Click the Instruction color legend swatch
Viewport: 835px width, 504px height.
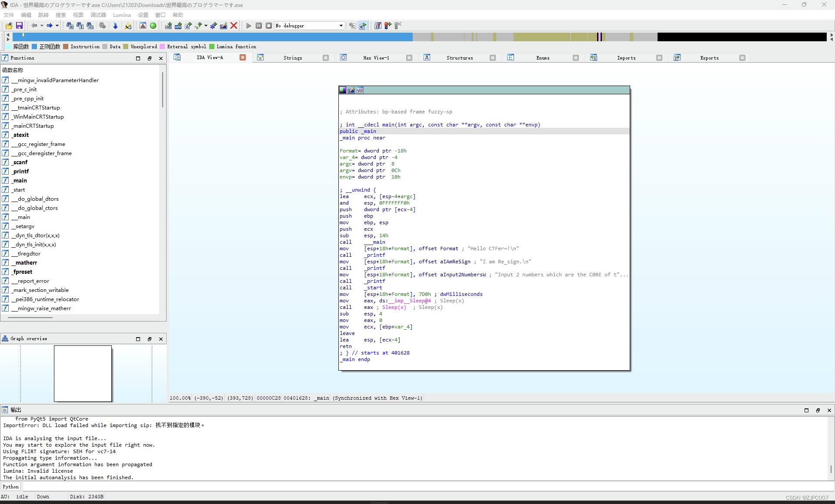pyautogui.click(x=66, y=47)
